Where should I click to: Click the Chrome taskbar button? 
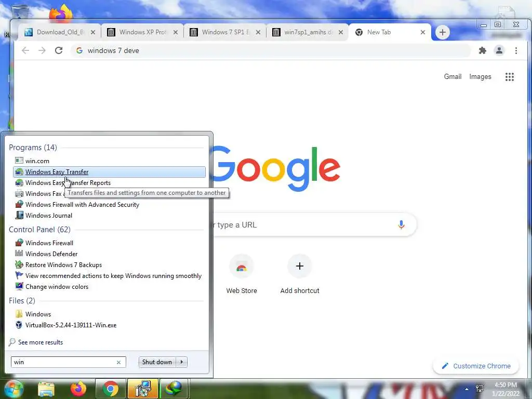pos(111,389)
